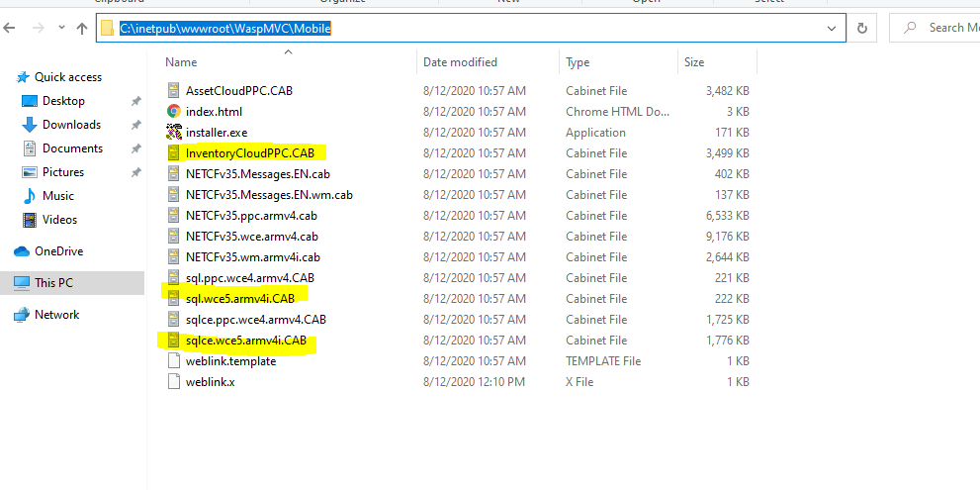Viewport: 980px width, 490px height.
Task: Click the sqlce.wce5.armv4i.CAB file icon
Action: (x=174, y=341)
